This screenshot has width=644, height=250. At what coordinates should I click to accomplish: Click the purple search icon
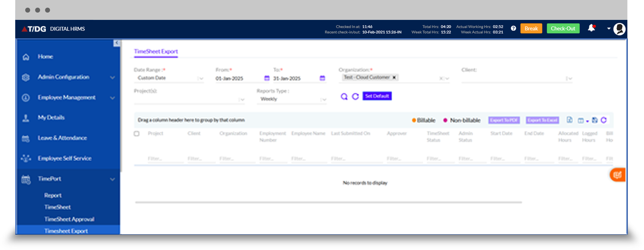click(x=344, y=96)
